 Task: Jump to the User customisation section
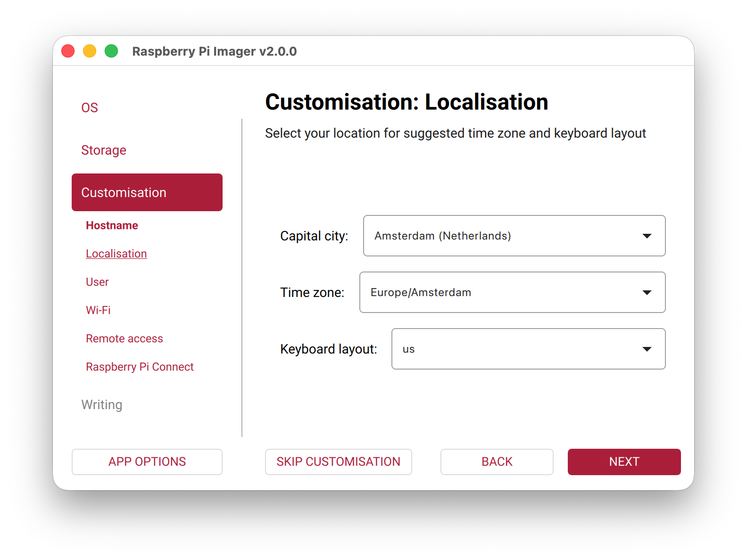(x=97, y=282)
